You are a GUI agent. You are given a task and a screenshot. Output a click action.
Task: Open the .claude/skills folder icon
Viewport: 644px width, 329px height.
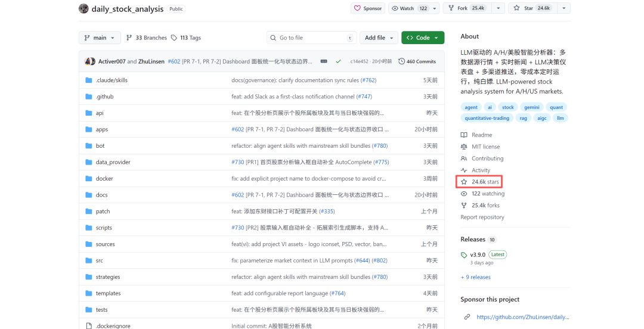(89, 80)
